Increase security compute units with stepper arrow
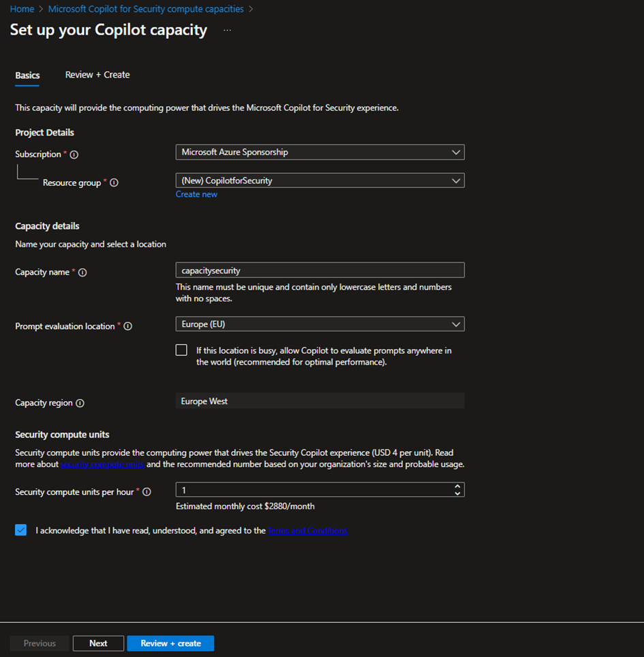 coord(458,487)
